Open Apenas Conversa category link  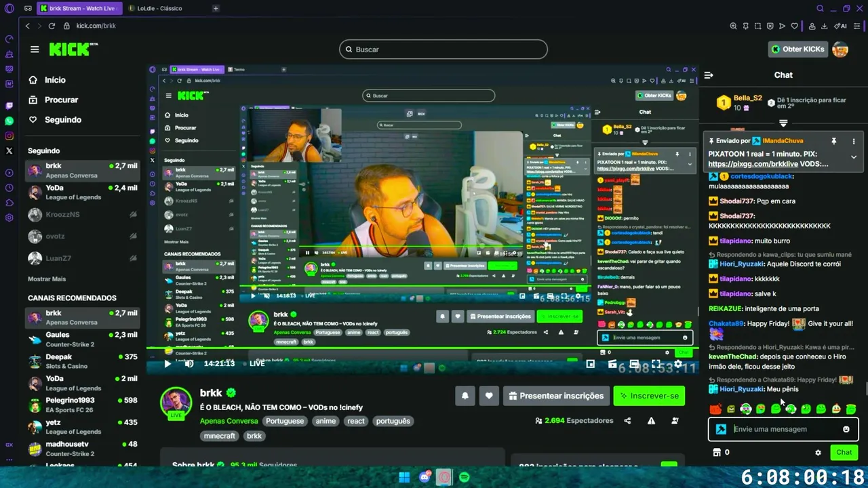click(229, 421)
